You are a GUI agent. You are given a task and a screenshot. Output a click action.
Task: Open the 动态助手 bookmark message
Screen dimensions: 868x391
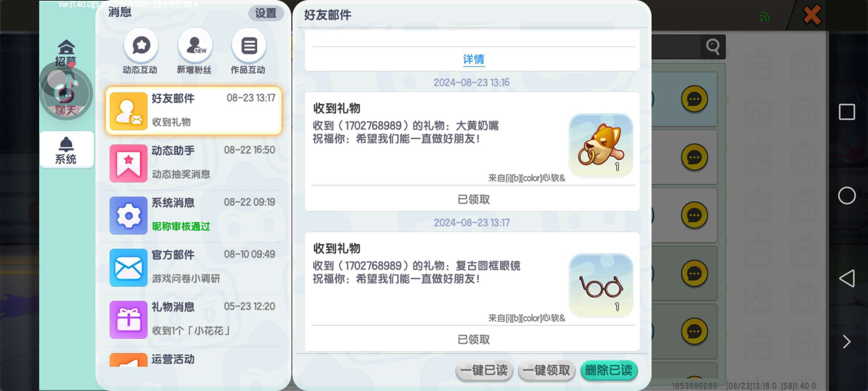[x=193, y=163]
